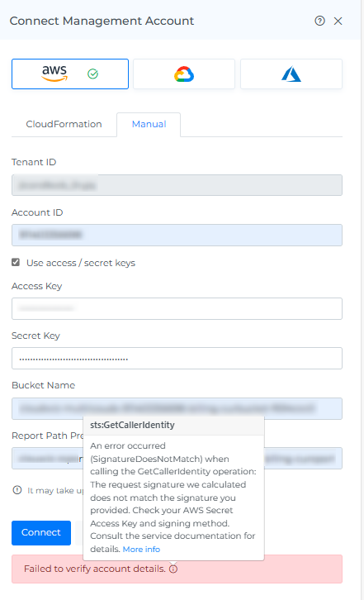Viewport: 364px width, 600px height.
Task: Select the Google Cloud provider card
Action: pyautogui.click(x=184, y=74)
